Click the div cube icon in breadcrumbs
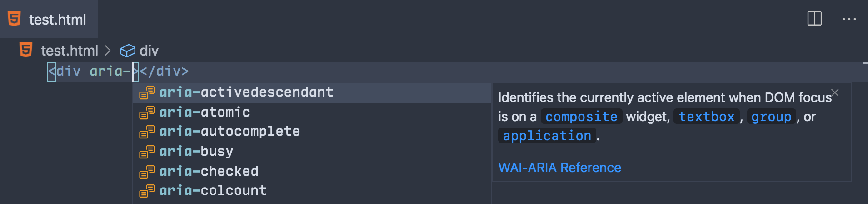Screen dimensions: 868x204 (x=128, y=51)
